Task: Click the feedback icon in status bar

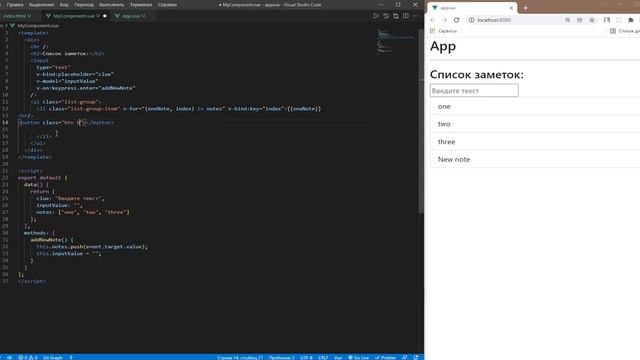Action: tap(404, 358)
